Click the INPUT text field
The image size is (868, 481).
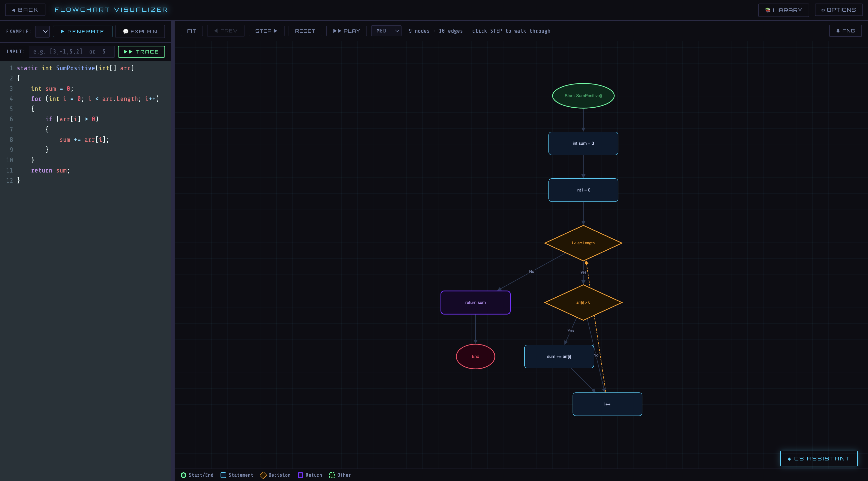click(71, 51)
